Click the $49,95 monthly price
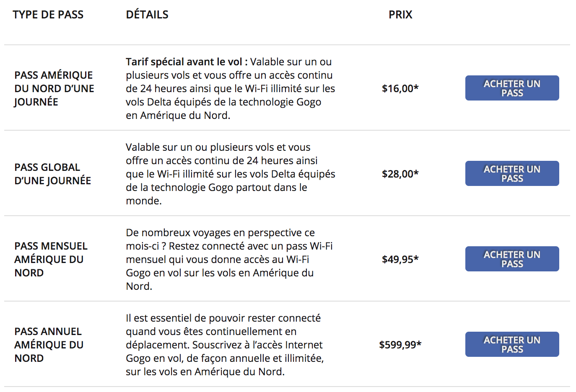The image size is (576, 392). pyautogui.click(x=400, y=259)
